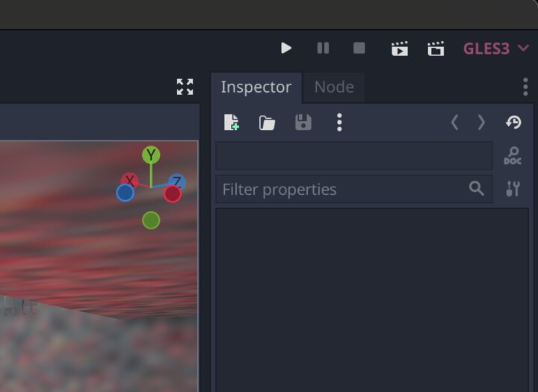Play the edited scene

pyautogui.click(x=400, y=49)
